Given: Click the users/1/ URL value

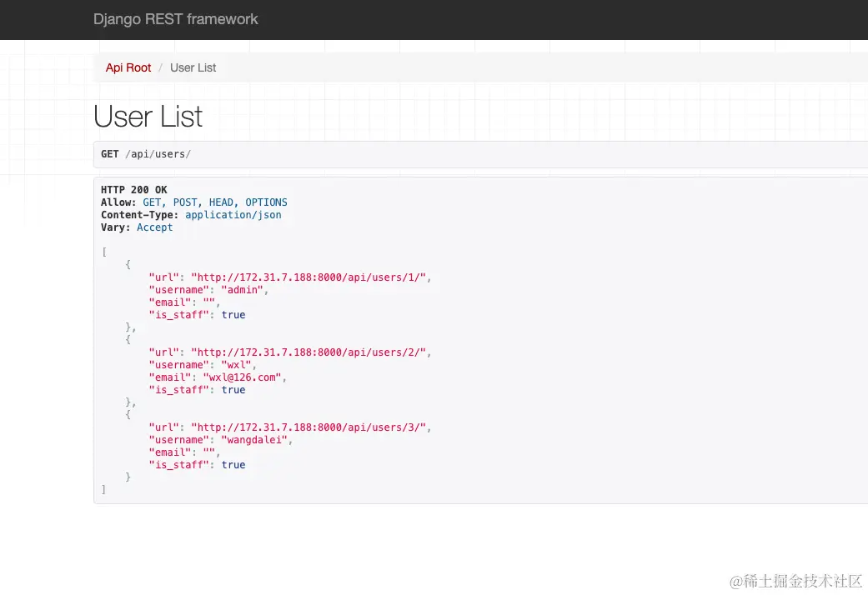Looking at the screenshot, I should click(x=309, y=277).
